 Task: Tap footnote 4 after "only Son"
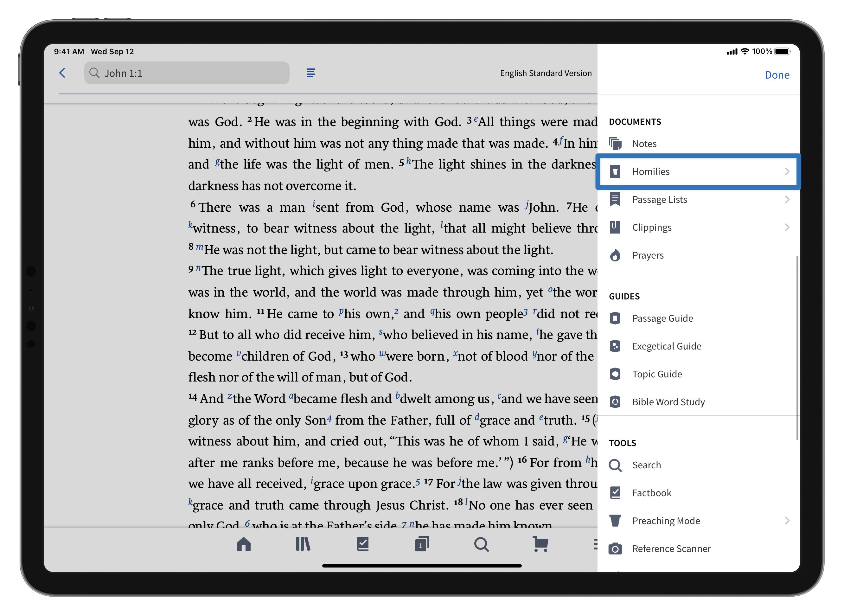[329, 419]
